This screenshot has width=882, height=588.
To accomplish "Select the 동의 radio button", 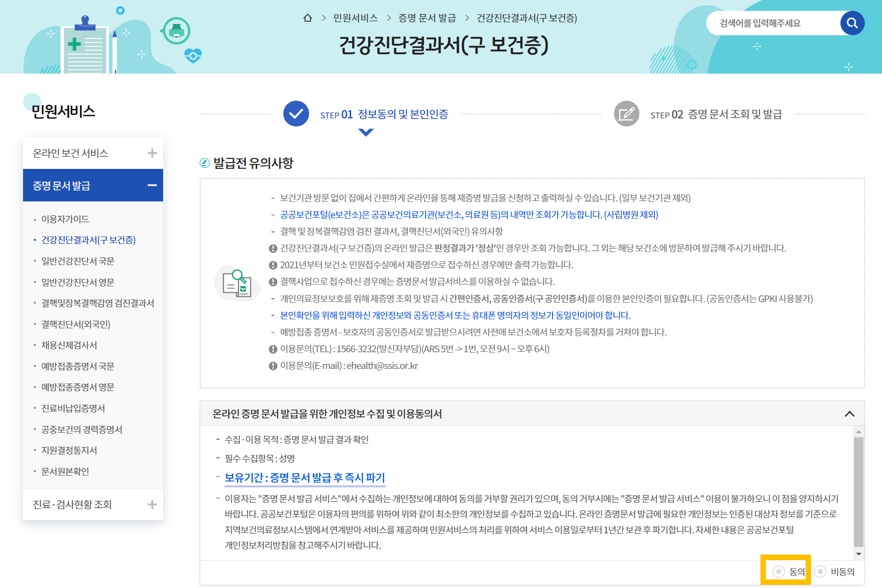I will click(x=778, y=571).
